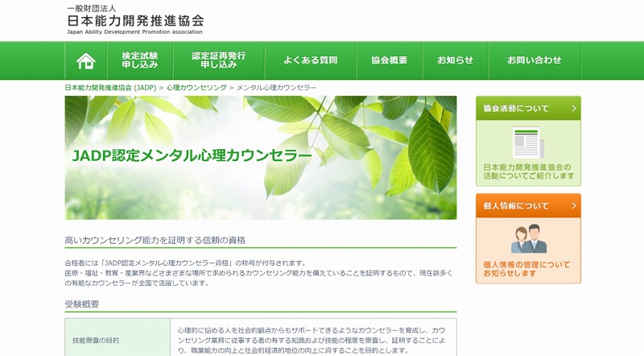This screenshot has width=644, height=356.
Task: Click the tagline Japan Ability Development Promotion association
Action: [134, 31]
